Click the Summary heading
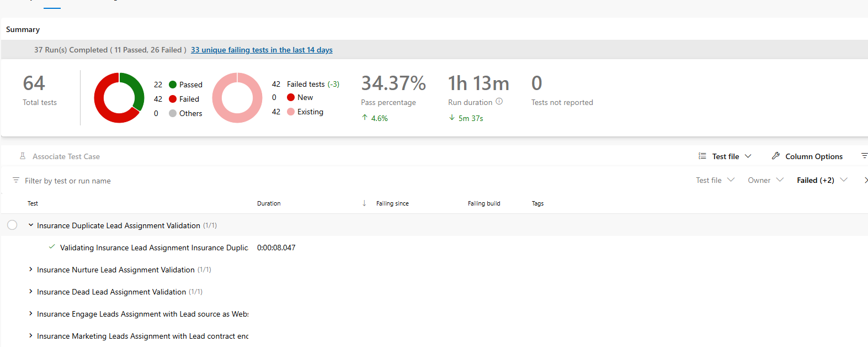868x347 pixels. [x=23, y=29]
